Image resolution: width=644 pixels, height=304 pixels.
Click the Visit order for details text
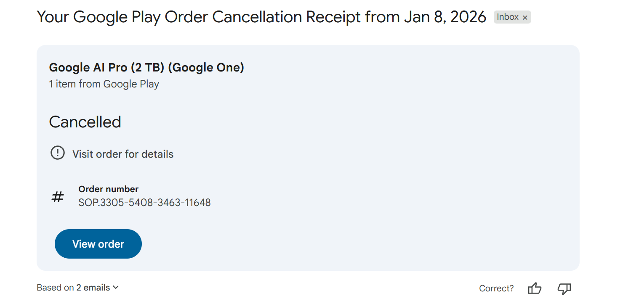[x=123, y=154]
